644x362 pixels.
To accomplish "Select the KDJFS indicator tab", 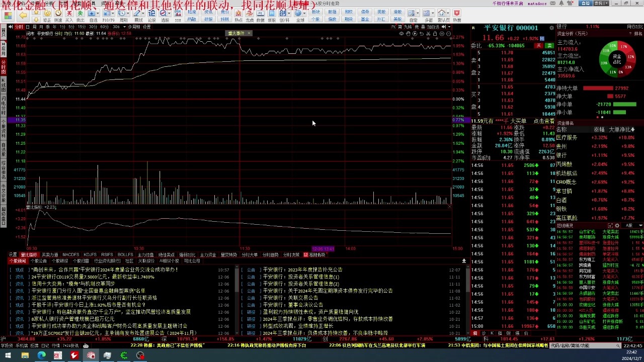I will click(90, 255).
